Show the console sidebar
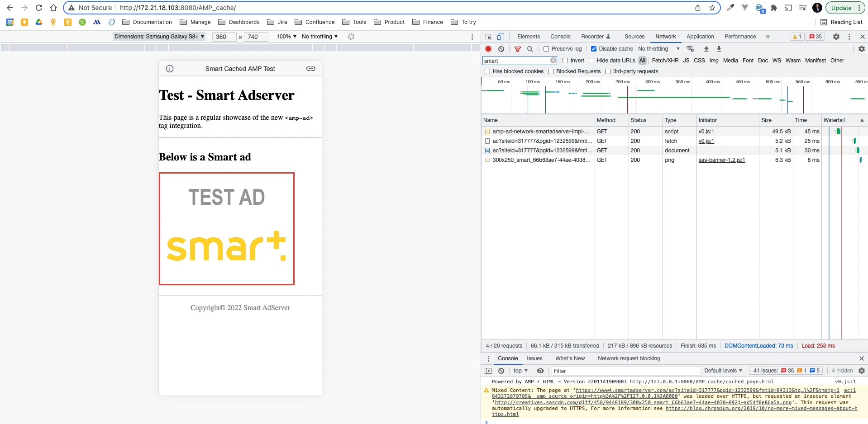The height and width of the screenshot is (424, 868). (x=488, y=371)
